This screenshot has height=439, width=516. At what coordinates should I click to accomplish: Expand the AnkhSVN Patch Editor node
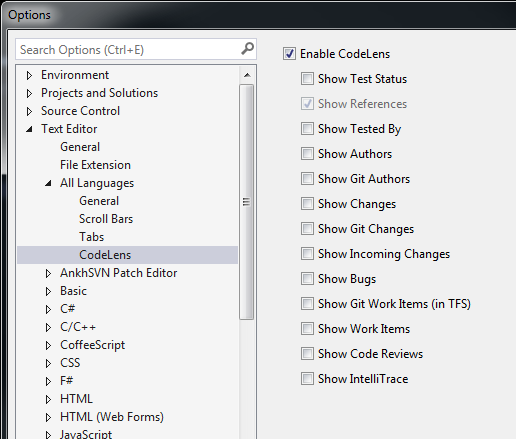pos(48,273)
